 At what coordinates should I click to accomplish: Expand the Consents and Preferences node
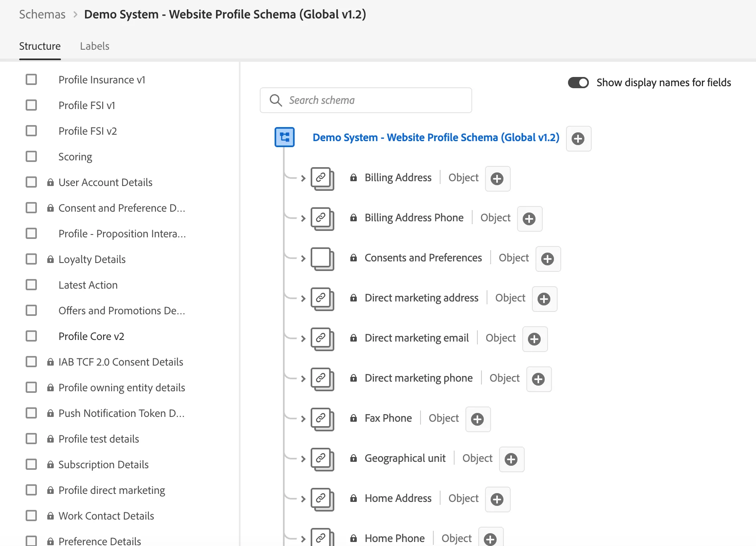[303, 258]
